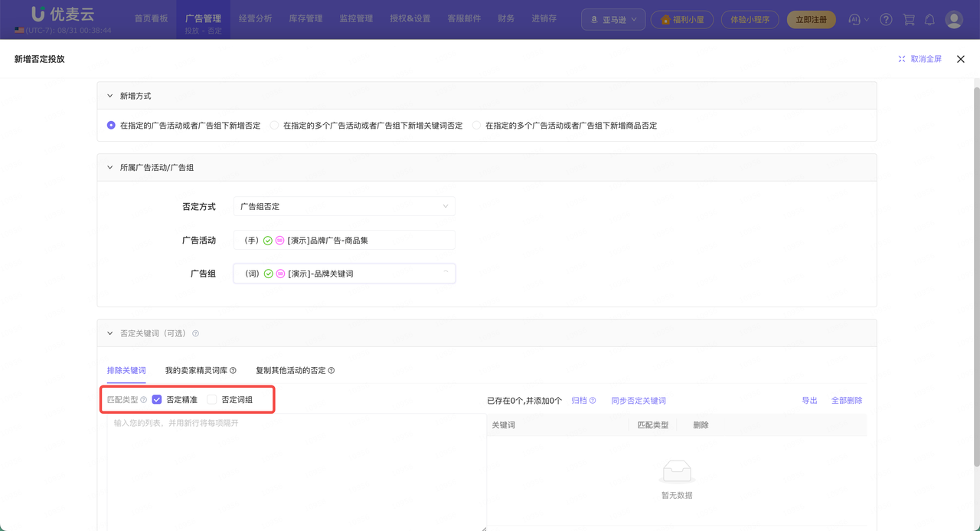The image size is (980, 531).
Task: Click the help icon next to 复制其他活动的否定
Action: pos(332,370)
